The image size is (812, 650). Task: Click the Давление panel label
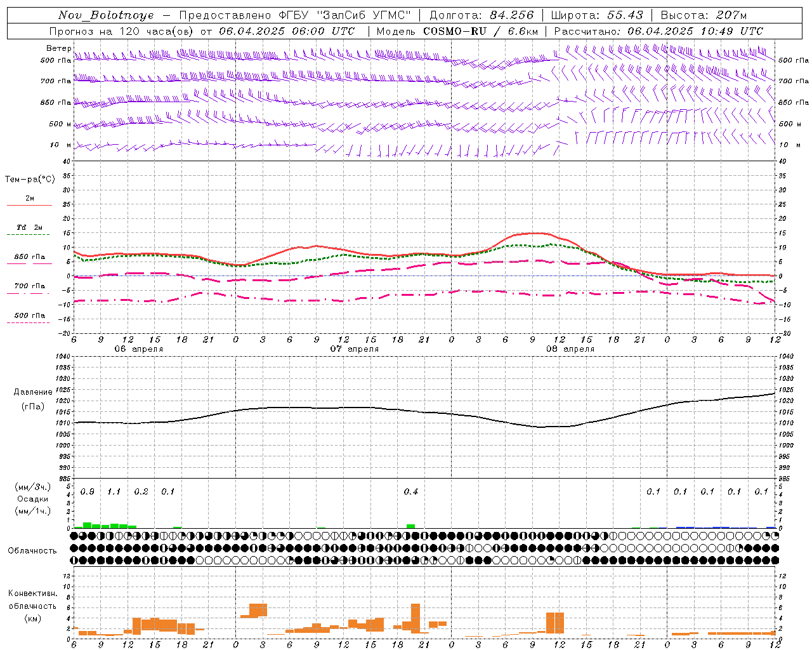pyautogui.click(x=33, y=392)
